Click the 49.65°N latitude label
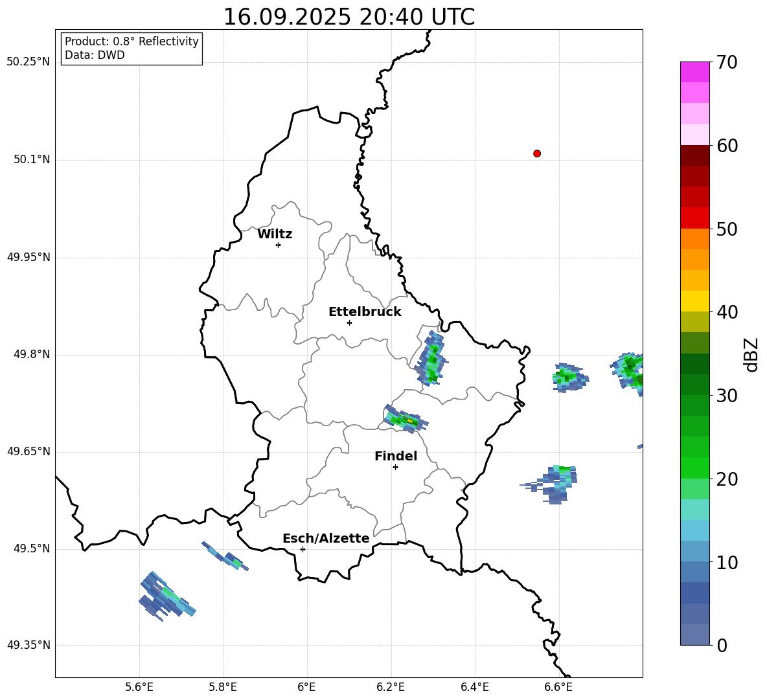The width and height of the screenshot is (767, 700). click(x=28, y=451)
